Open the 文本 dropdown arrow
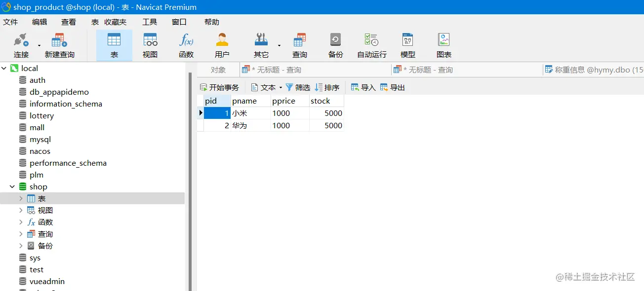Screen dimensions: 644x291 281,88
